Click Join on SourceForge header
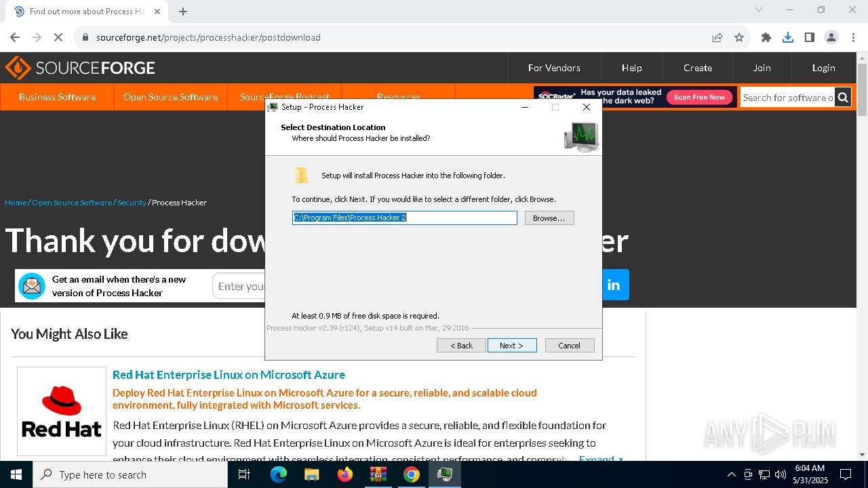This screenshot has height=488, width=868. click(x=762, y=68)
